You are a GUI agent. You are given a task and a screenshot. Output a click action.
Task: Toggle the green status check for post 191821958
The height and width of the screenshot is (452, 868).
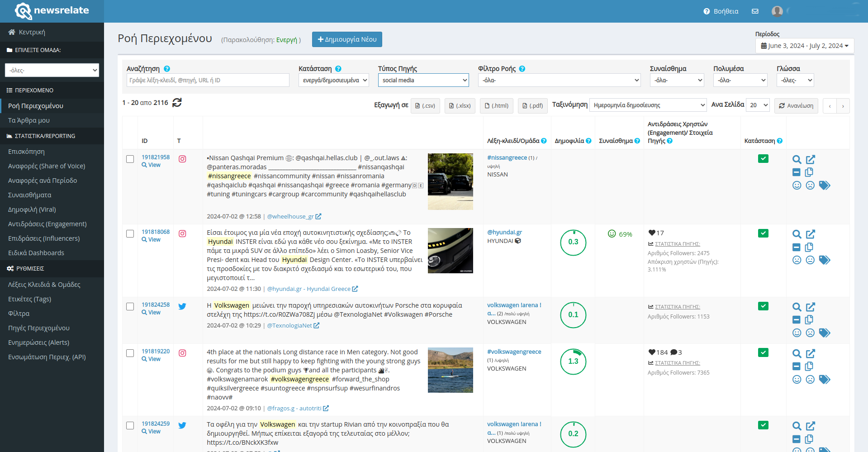(763, 158)
